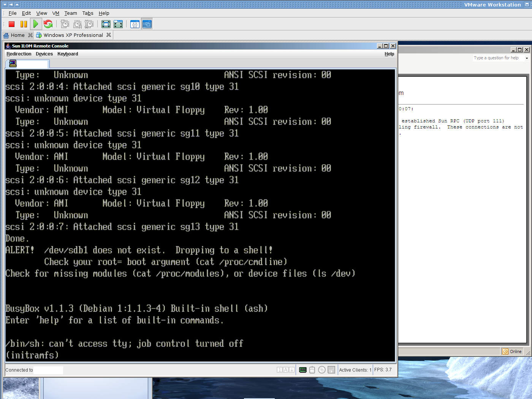Open Help in the ILOM Remote Console

[x=389, y=54]
